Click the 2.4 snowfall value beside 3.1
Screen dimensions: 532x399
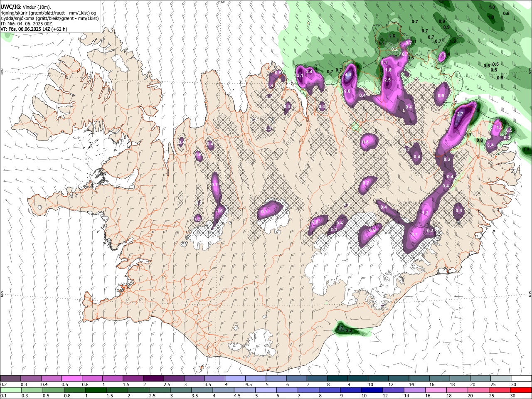309,71
